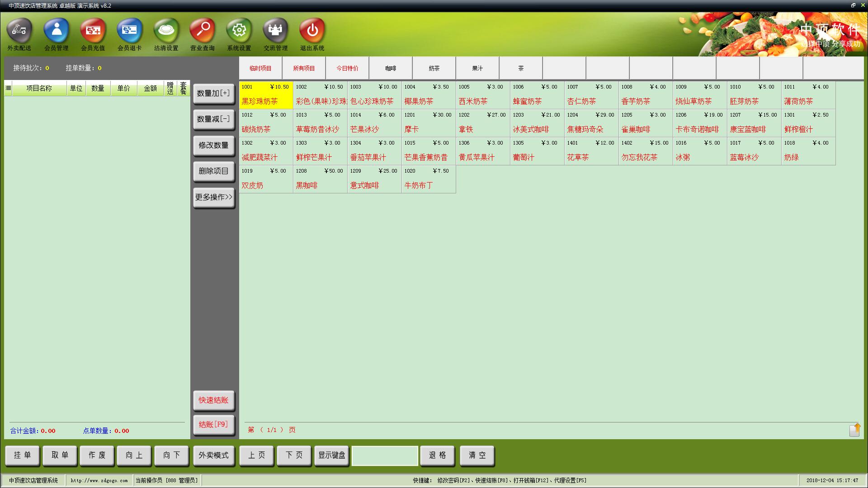Select 所有项目 all items tab
Image resolution: width=868 pixels, height=488 pixels.
(303, 68)
